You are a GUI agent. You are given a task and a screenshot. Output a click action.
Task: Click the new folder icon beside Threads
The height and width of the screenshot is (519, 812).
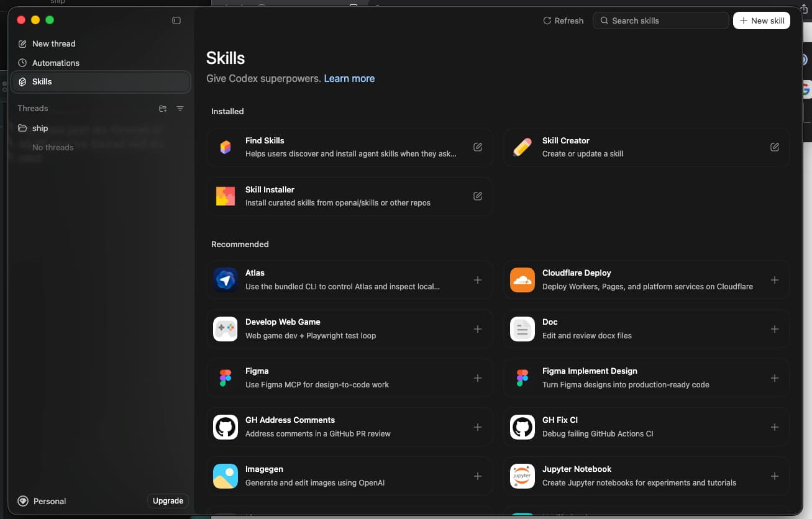tap(163, 109)
